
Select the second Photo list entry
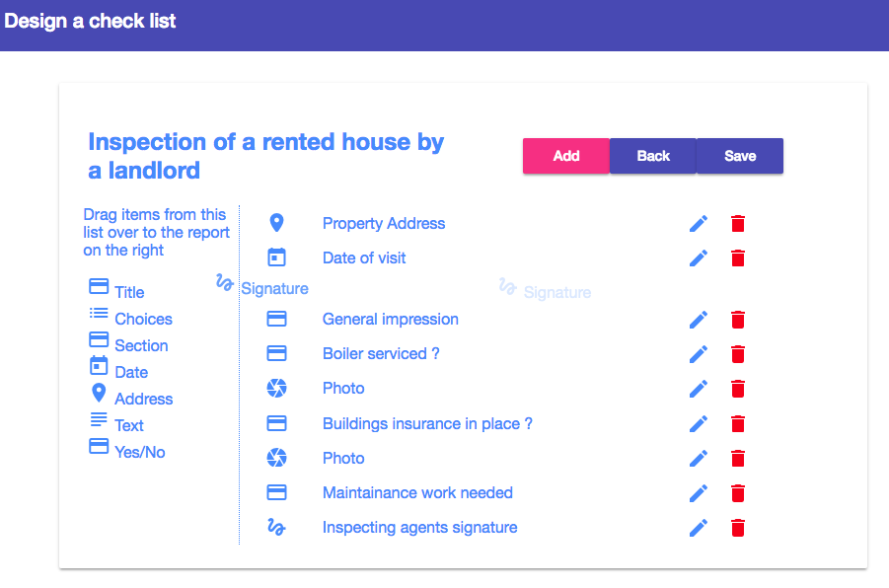[343, 458]
